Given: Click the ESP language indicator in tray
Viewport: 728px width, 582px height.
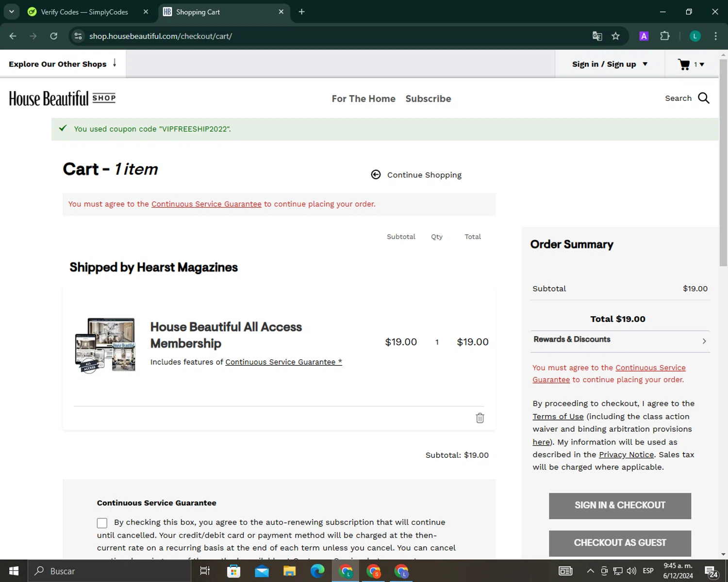Looking at the screenshot, I should click(648, 571).
